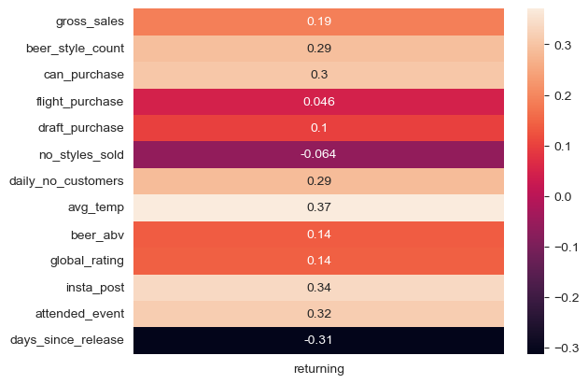Click the colorbar near the −0.2 tick

(536, 298)
